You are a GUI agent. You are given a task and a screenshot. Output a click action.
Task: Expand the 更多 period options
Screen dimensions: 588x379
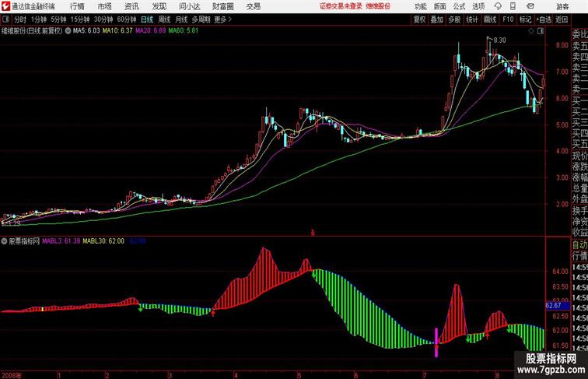click(222, 19)
